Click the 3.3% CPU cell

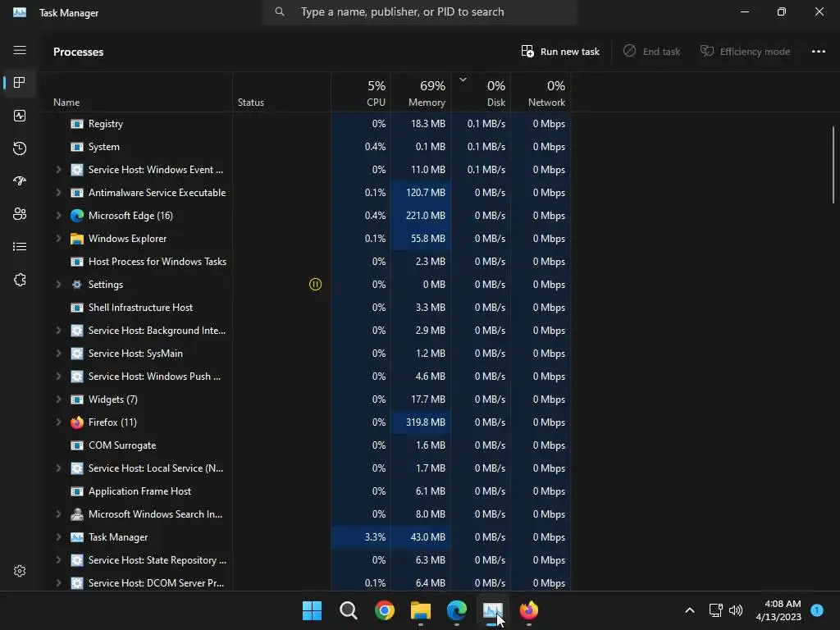pyautogui.click(x=361, y=536)
